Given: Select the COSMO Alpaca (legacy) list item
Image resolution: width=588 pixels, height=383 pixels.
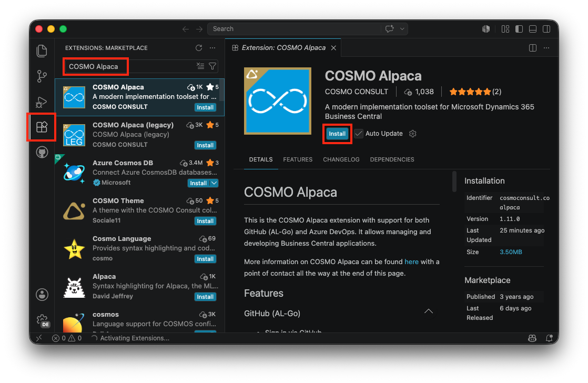Looking at the screenshot, I should point(139,135).
